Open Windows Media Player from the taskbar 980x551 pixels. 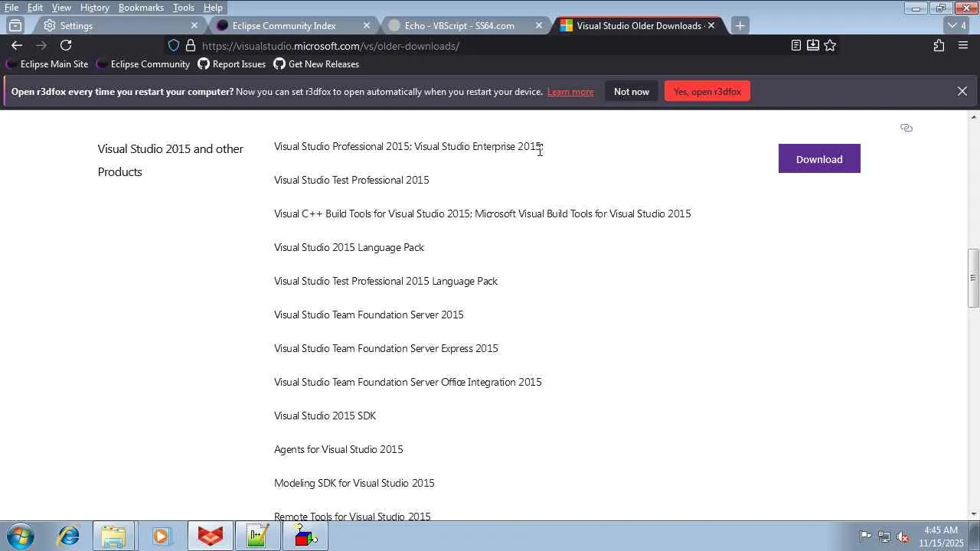point(161,536)
